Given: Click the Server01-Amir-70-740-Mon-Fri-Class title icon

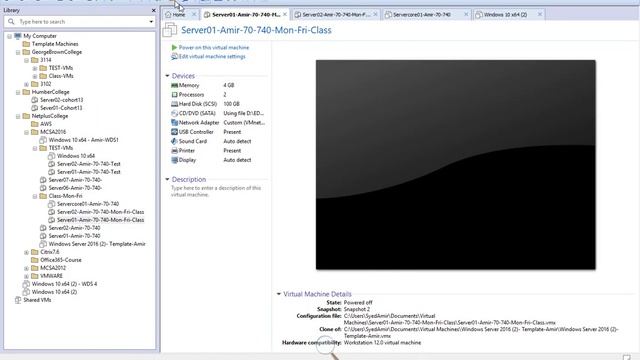Looking at the screenshot, I should (169, 30).
